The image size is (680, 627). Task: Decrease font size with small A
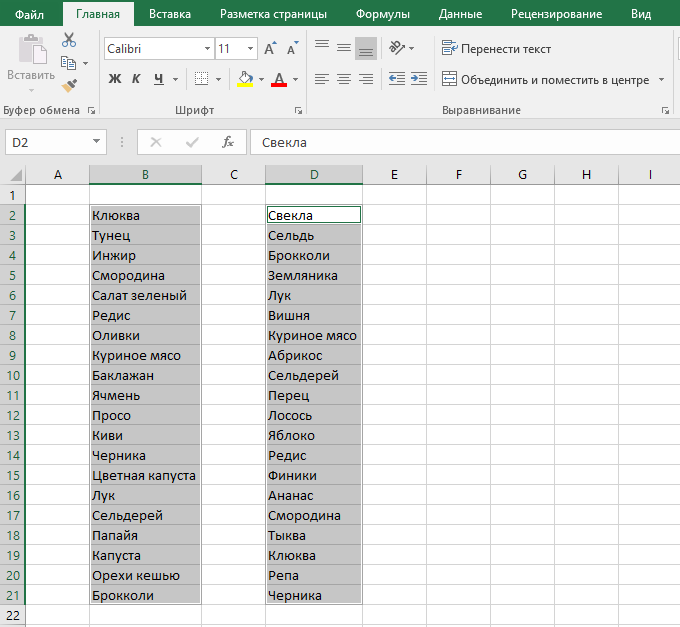[293, 49]
